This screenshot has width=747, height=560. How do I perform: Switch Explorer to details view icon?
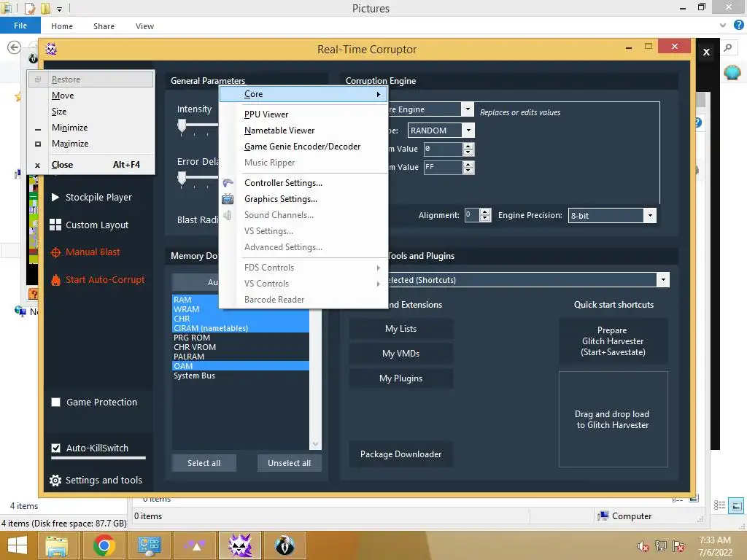(720, 505)
